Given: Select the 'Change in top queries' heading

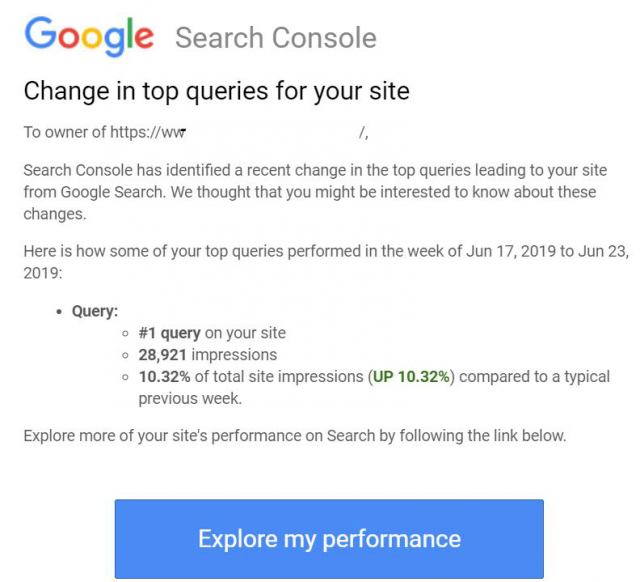Looking at the screenshot, I should pyautogui.click(x=216, y=91).
